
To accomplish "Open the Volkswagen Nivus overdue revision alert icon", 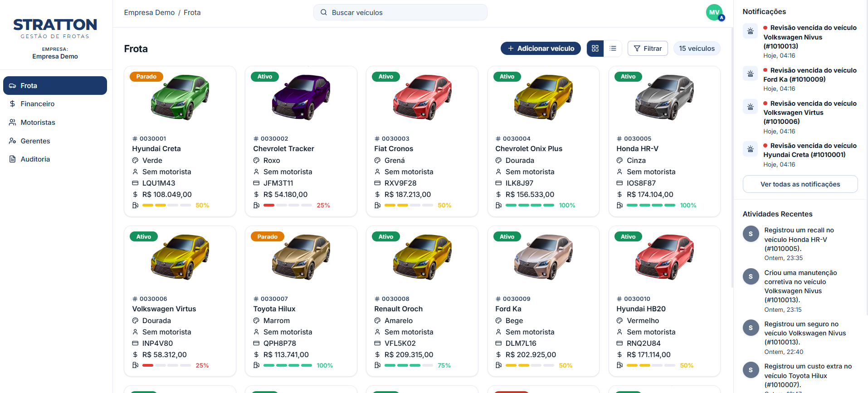I will click(751, 31).
